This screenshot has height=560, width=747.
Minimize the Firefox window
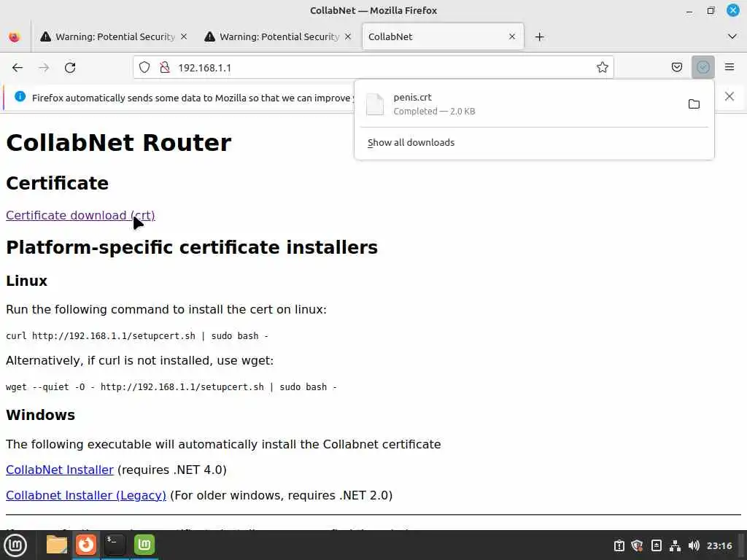tap(689, 10)
